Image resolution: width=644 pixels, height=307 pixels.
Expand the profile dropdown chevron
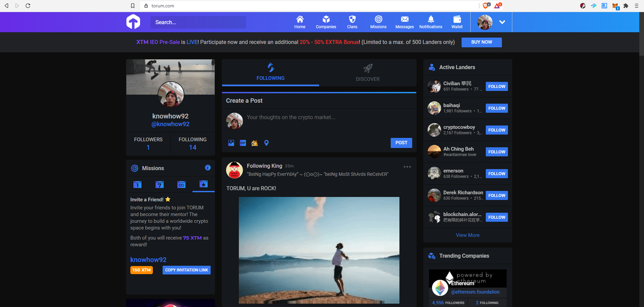(502, 22)
